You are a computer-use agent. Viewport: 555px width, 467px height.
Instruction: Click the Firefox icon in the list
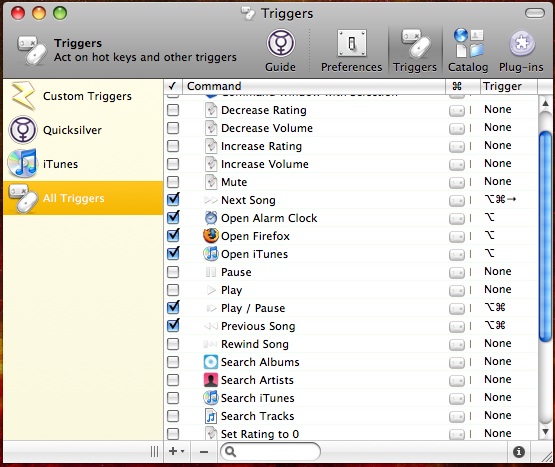(x=211, y=236)
